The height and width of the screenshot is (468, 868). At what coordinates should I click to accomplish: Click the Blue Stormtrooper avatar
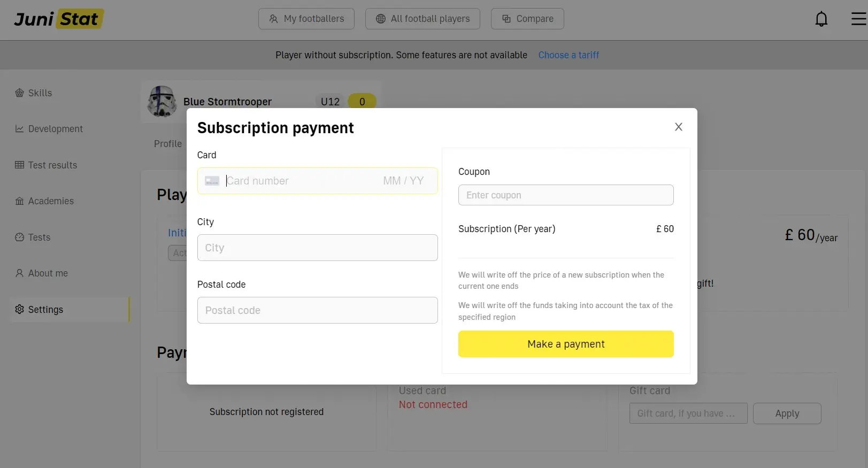pyautogui.click(x=162, y=102)
